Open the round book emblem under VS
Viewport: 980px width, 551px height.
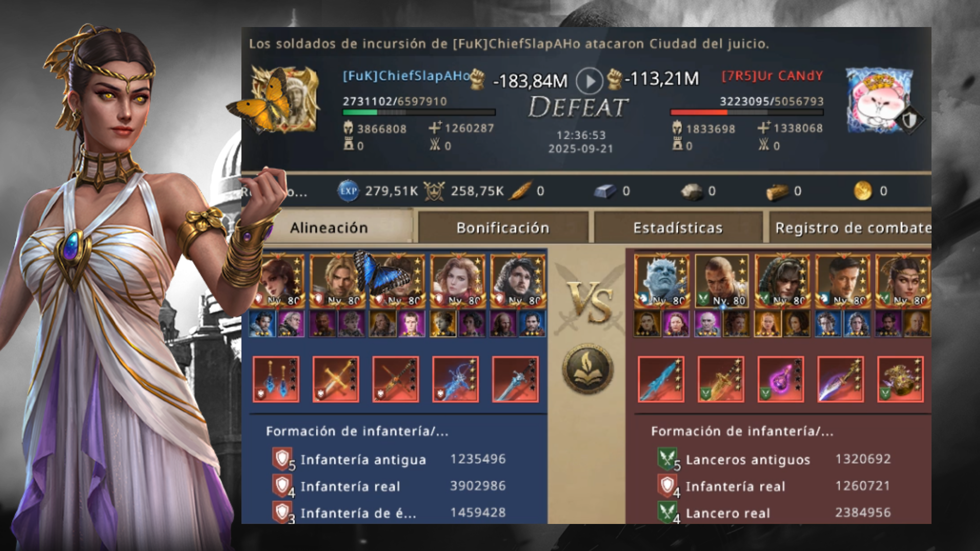[587, 368]
